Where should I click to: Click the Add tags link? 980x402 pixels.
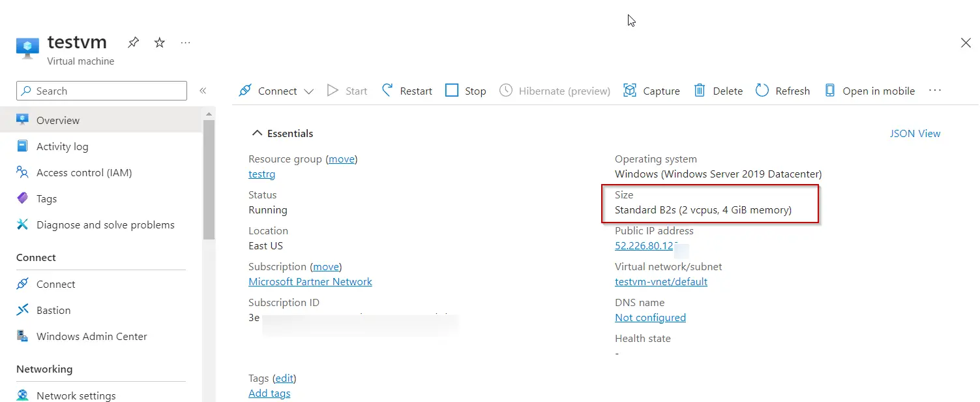269,393
